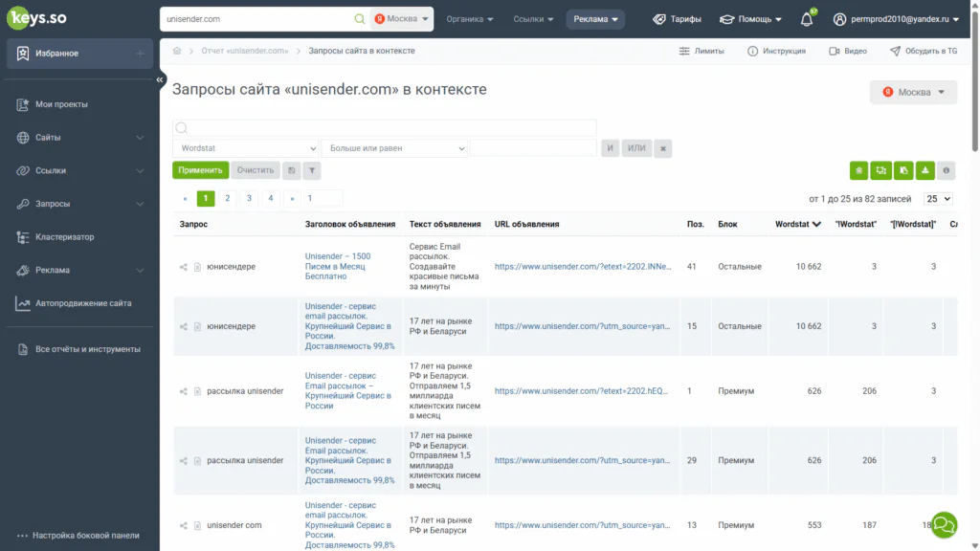Click the Применить button
This screenshot has height=551, width=980.
coord(200,170)
